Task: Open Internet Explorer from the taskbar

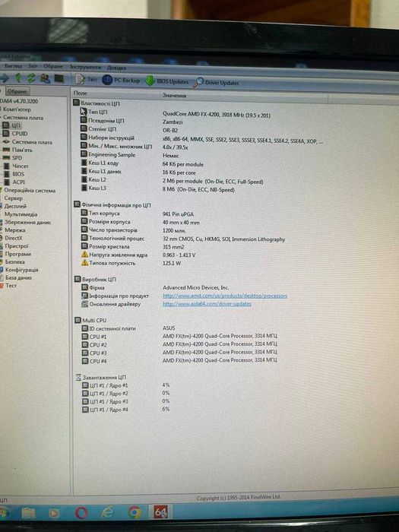Action: (108, 512)
